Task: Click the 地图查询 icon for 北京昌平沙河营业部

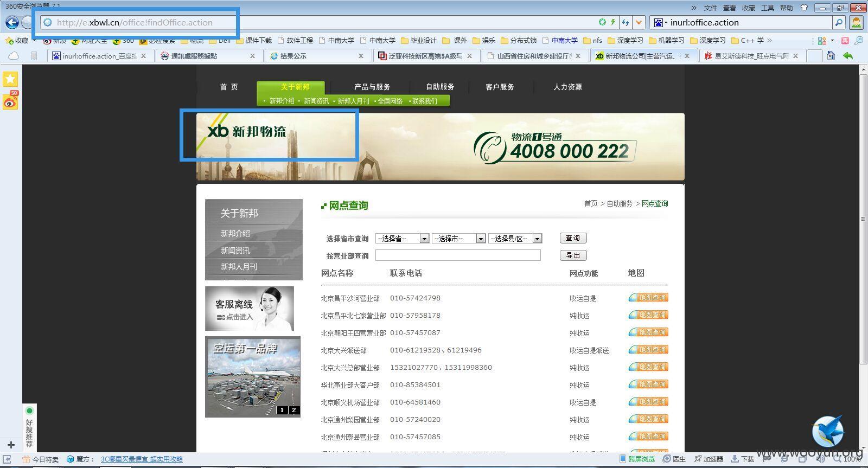Action: (x=648, y=298)
